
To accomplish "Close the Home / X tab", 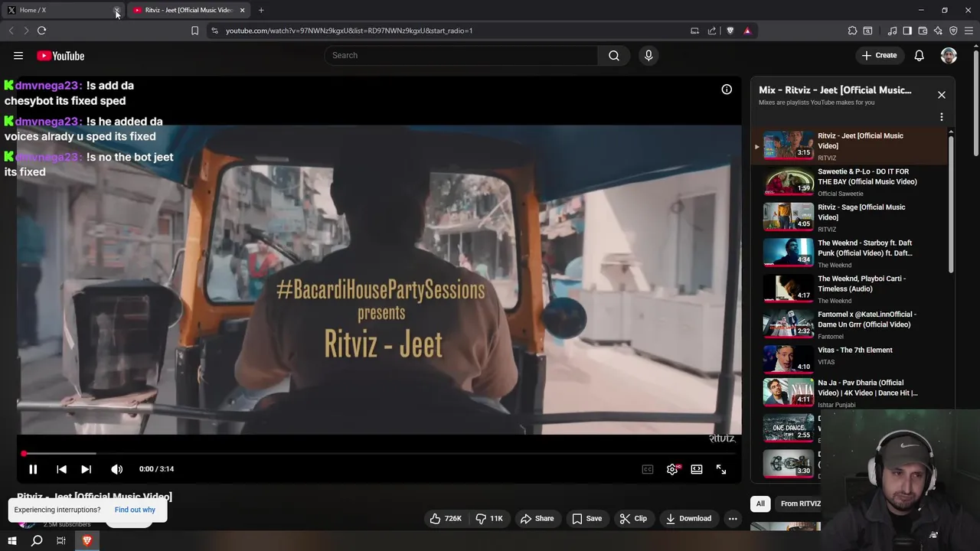I will click(x=117, y=10).
